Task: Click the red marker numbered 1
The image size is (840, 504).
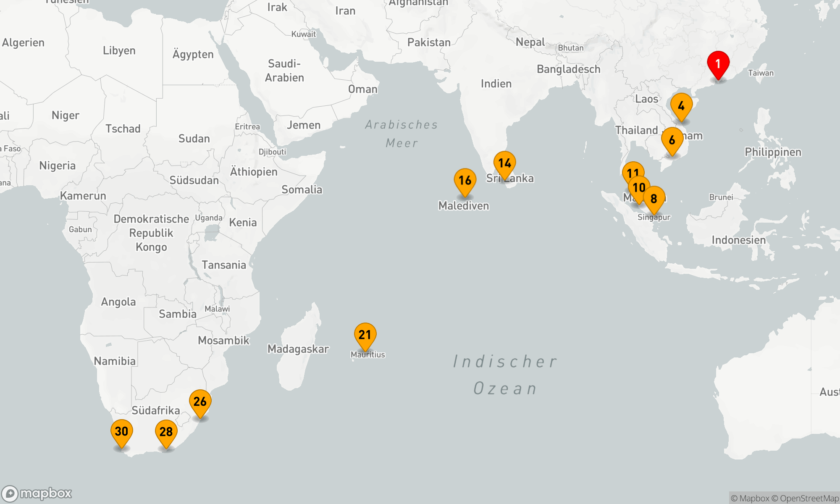Action: tap(718, 64)
